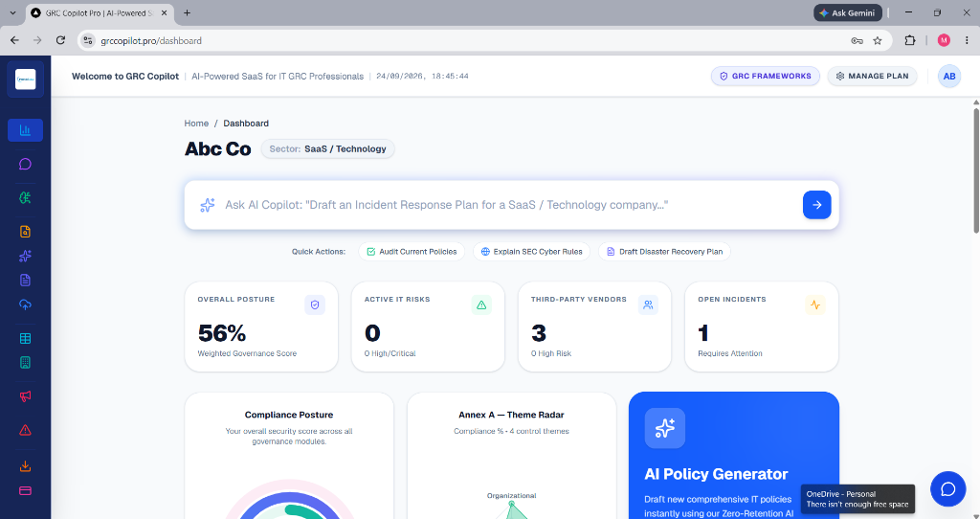Open the Chrome profile M avatar
Image resolution: width=980 pixels, height=519 pixels.
tap(944, 40)
